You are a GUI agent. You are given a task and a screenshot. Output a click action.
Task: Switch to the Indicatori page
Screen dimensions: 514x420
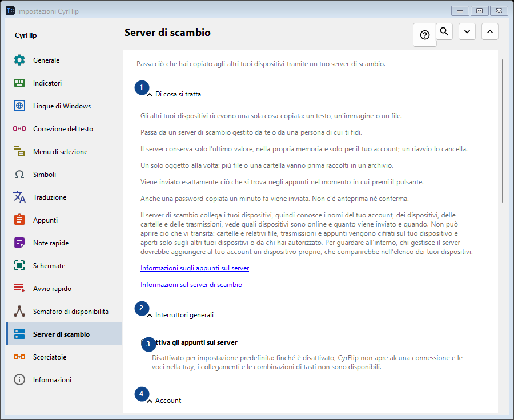[x=64, y=83]
